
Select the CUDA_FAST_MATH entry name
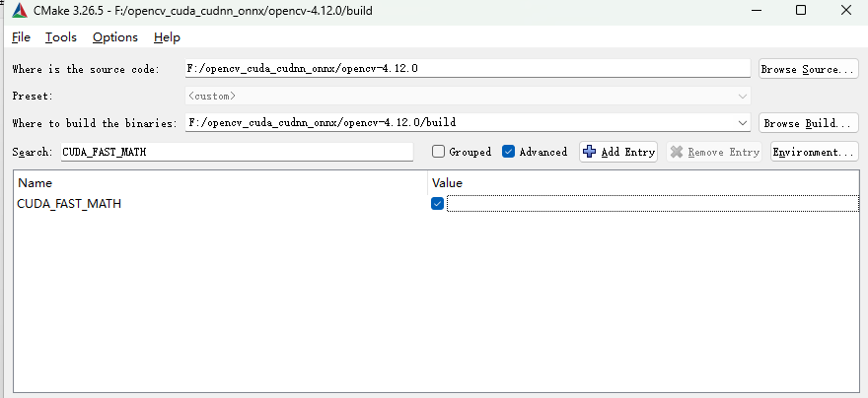69,204
